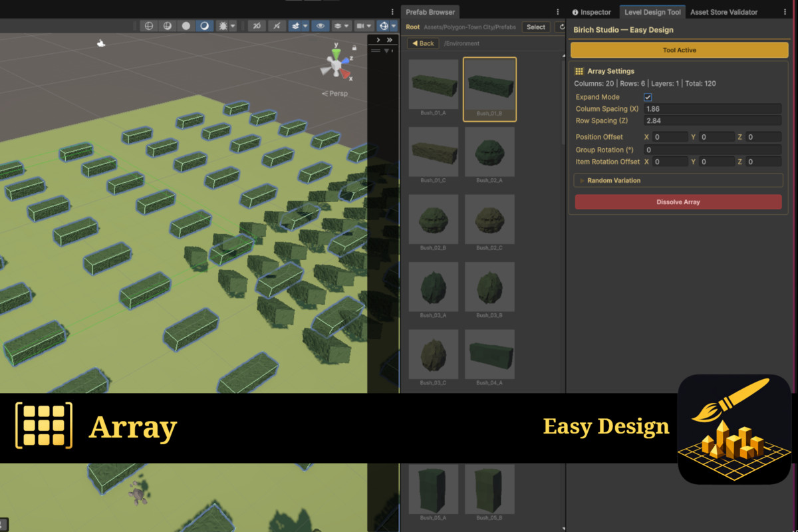Switch to the Inspector tab
798x532 pixels.
click(592, 12)
